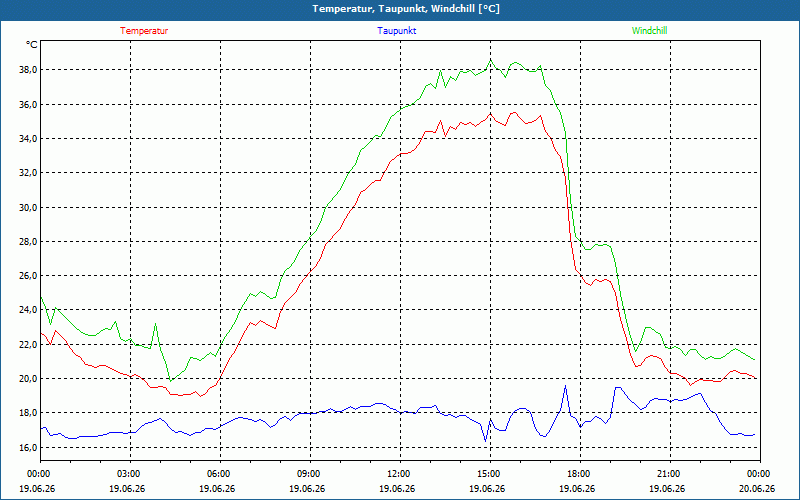Screen dimensions: 800x500
Task: Click the green Windchill legend label
Action: 649,31
